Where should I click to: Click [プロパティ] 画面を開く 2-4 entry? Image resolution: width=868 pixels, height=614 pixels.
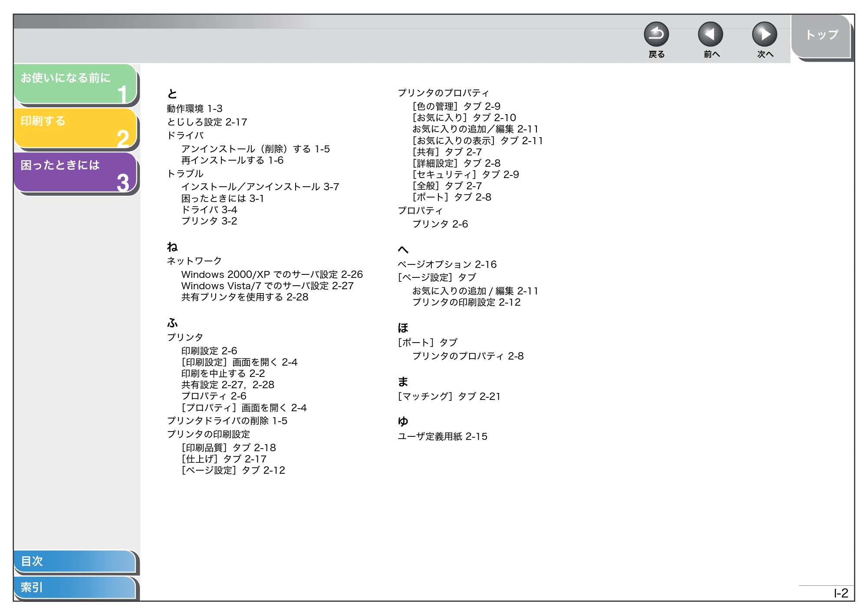[x=244, y=408]
